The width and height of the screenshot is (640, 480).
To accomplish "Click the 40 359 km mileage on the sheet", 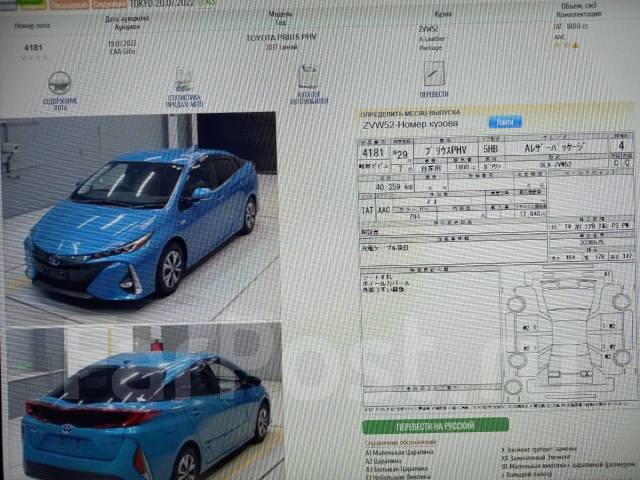I will pos(394,187).
